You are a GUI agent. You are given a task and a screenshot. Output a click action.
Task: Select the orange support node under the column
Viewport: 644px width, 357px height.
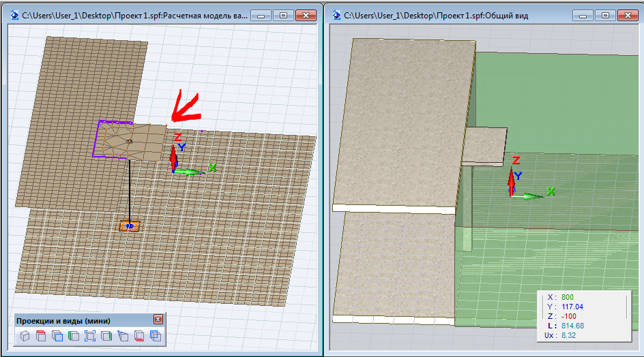coord(129,226)
